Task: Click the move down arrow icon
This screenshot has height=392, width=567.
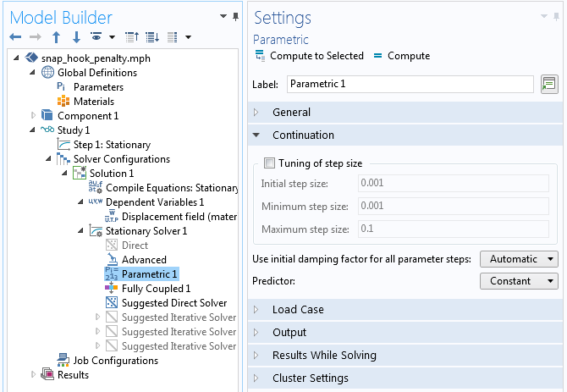Action: [76, 37]
